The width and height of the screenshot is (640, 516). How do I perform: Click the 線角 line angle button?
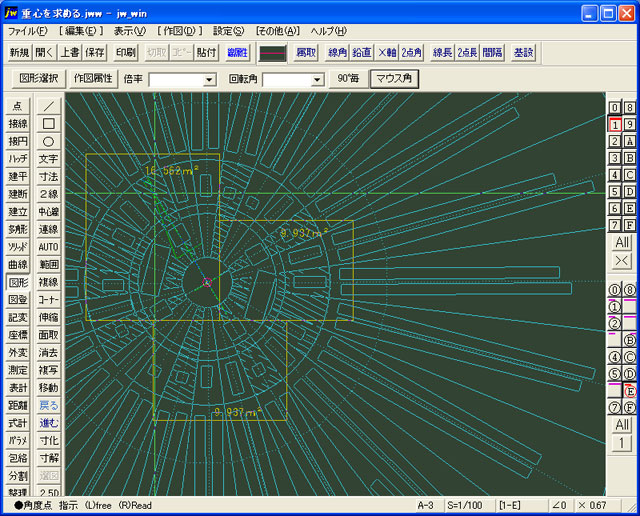337,53
